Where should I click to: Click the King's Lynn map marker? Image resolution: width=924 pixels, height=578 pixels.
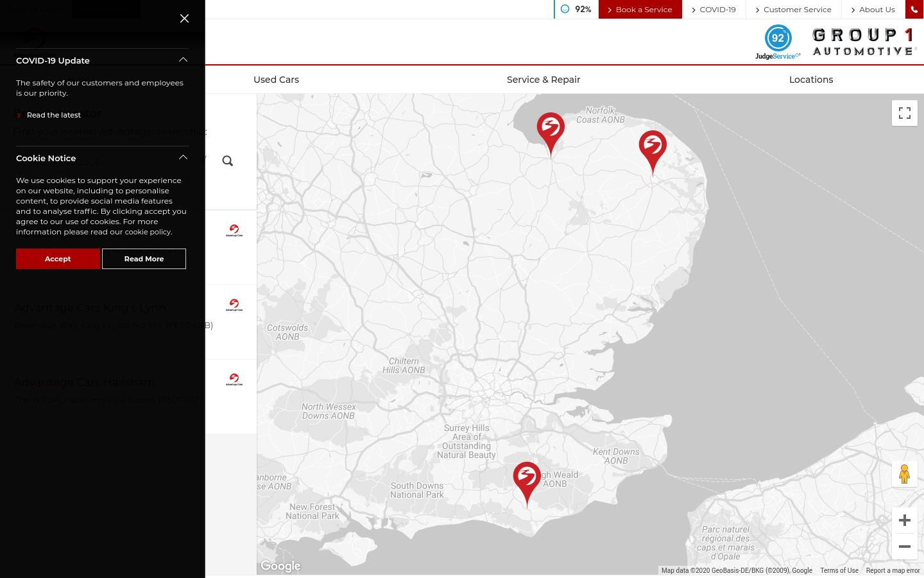click(x=551, y=134)
